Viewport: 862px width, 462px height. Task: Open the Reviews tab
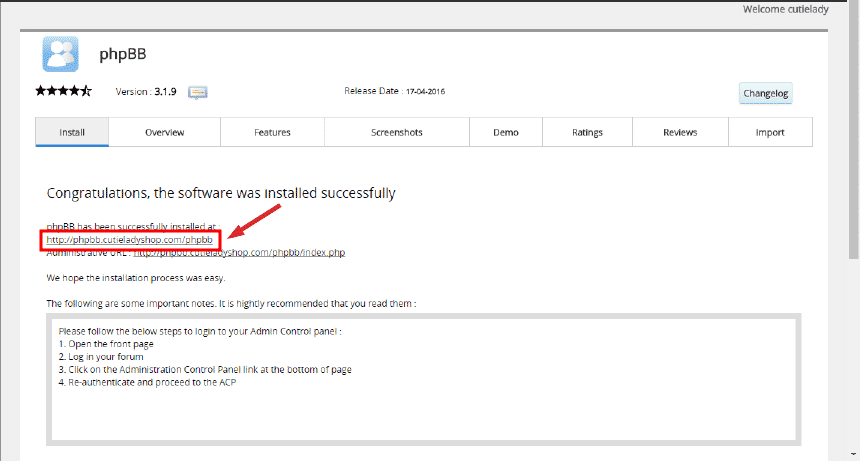coord(680,132)
